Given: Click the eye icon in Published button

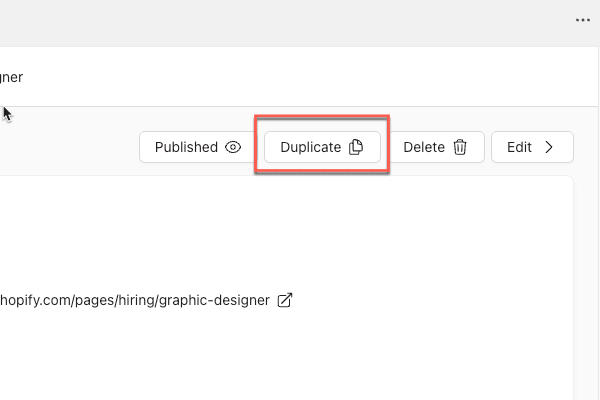Looking at the screenshot, I should pos(233,147).
